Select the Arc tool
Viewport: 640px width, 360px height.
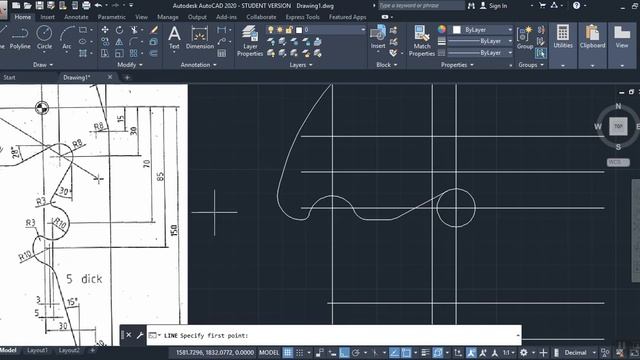coord(67,37)
